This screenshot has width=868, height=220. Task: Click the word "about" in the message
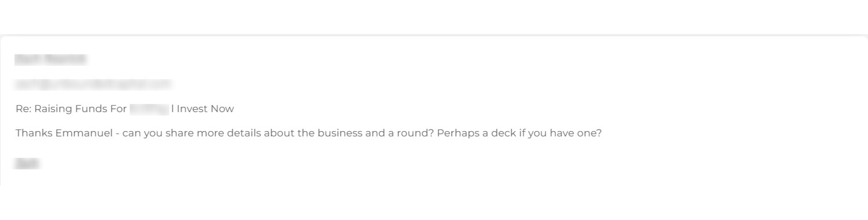[x=279, y=133]
